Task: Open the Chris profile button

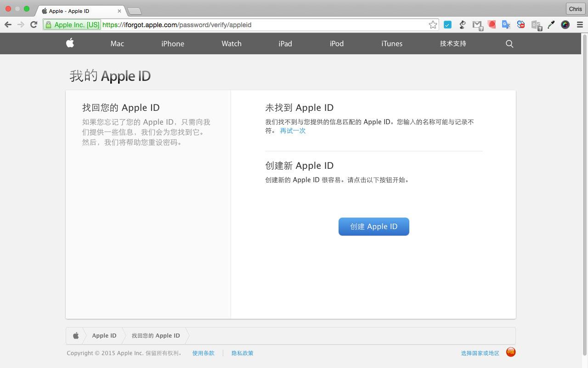Action: pyautogui.click(x=575, y=9)
